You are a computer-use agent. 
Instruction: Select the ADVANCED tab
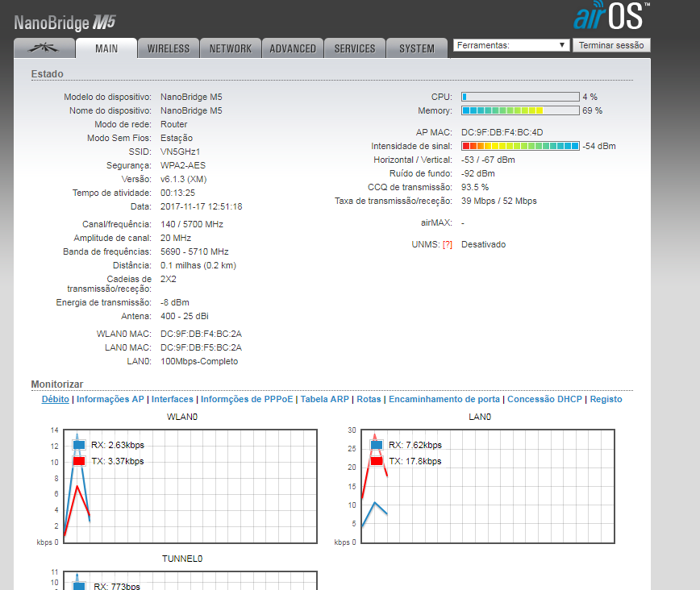point(293,48)
